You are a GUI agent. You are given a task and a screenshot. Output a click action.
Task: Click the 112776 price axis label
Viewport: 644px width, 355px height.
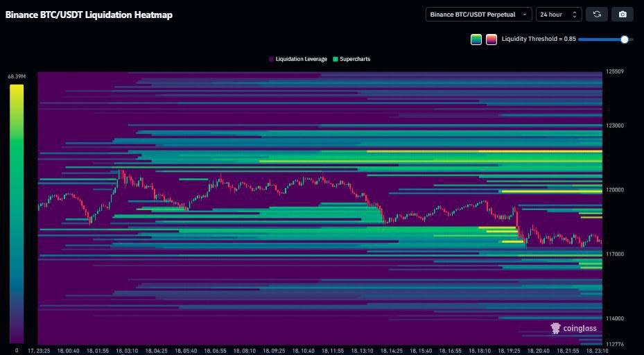click(614, 344)
